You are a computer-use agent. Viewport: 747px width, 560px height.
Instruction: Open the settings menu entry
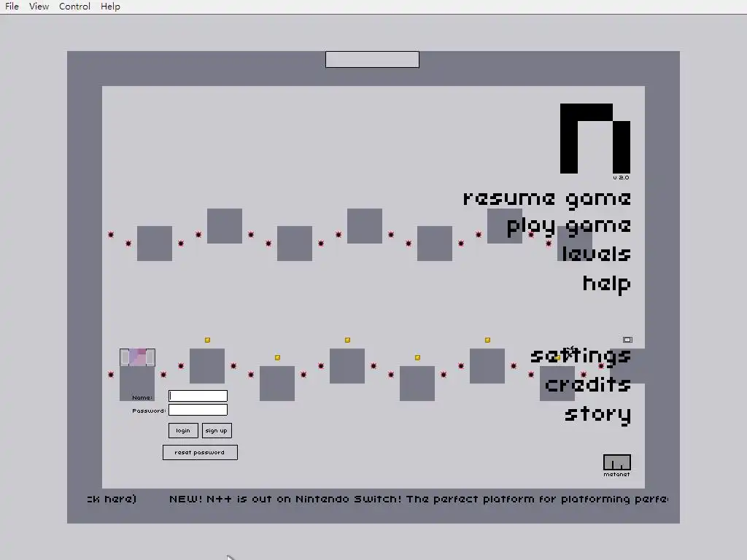581,355
